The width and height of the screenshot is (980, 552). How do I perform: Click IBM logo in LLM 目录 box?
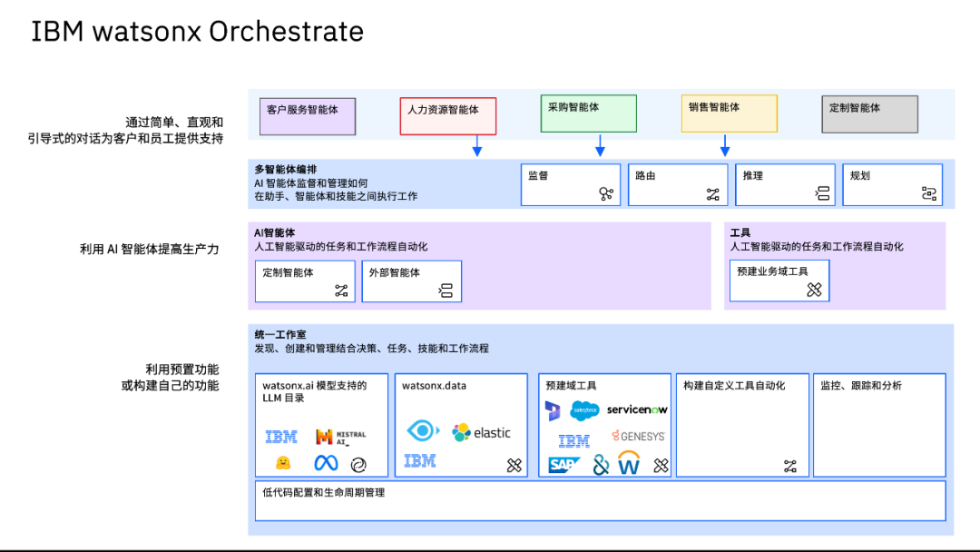pyautogui.click(x=281, y=437)
